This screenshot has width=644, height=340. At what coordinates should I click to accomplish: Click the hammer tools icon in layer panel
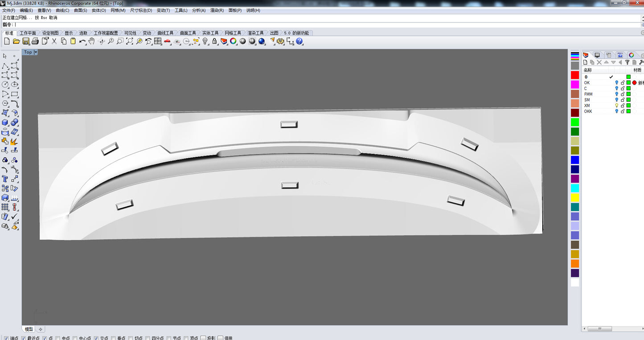coord(641,62)
